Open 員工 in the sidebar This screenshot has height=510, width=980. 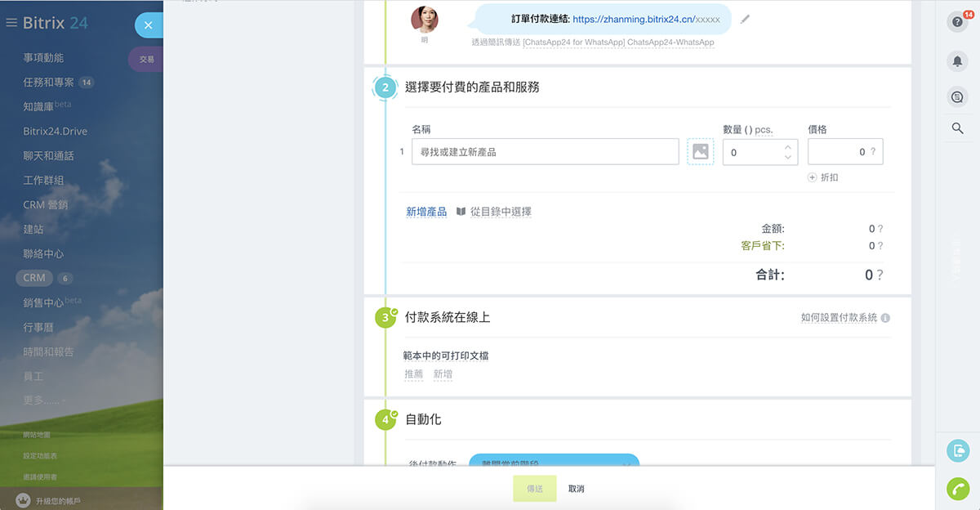coord(33,376)
